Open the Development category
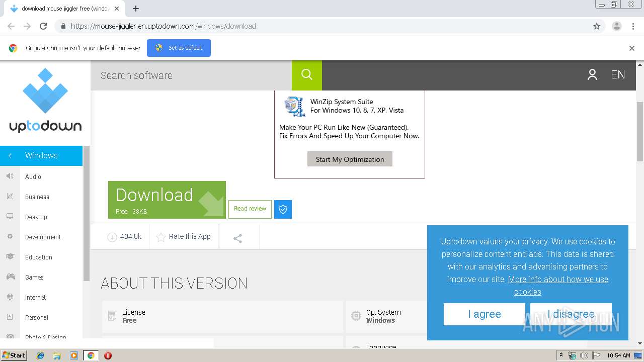This screenshot has height=362, width=644. pyautogui.click(x=43, y=237)
